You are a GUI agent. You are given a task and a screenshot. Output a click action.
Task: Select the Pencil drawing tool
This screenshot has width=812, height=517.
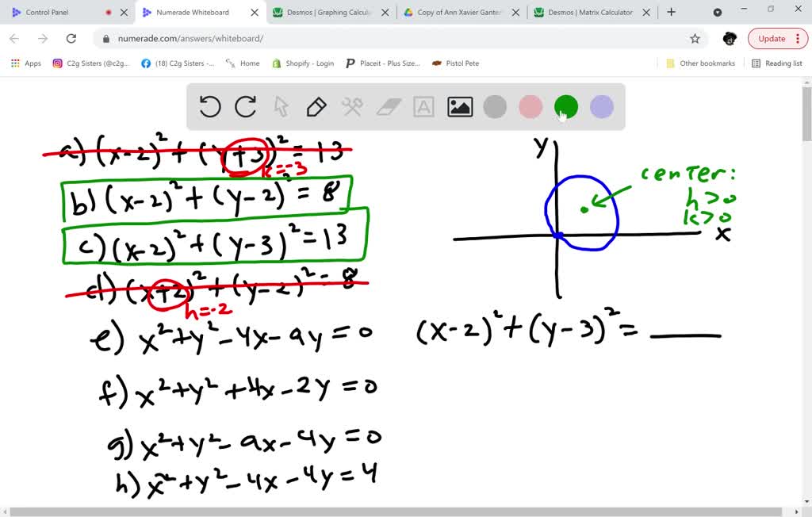(x=316, y=106)
